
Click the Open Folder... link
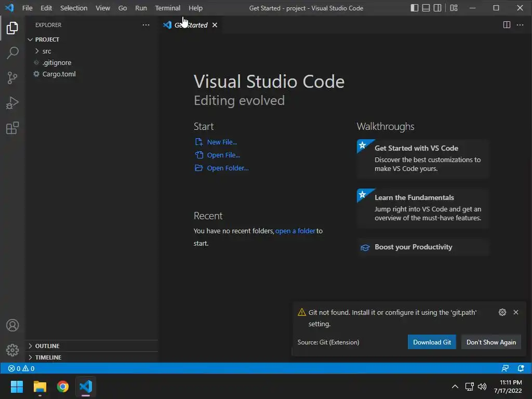pos(221,168)
